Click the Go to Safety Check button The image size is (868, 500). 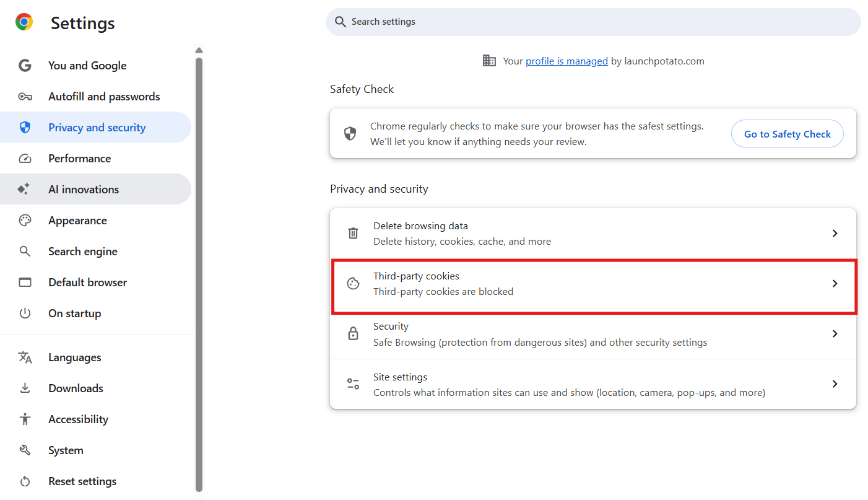click(x=788, y=134)
